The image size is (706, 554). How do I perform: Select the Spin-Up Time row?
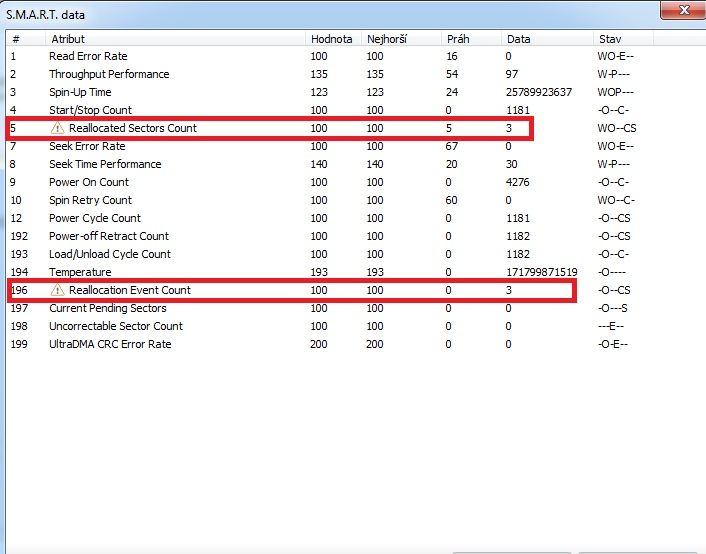[x=82, y=92]
